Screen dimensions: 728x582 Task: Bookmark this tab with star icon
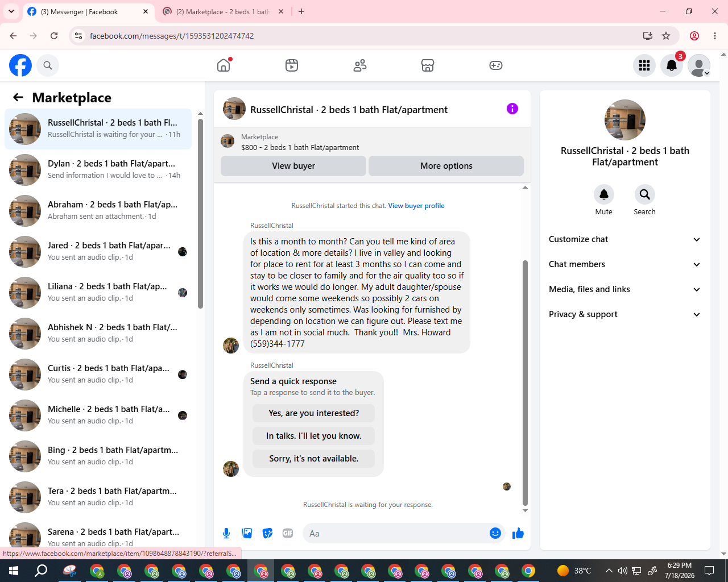[x=666, y=36]
